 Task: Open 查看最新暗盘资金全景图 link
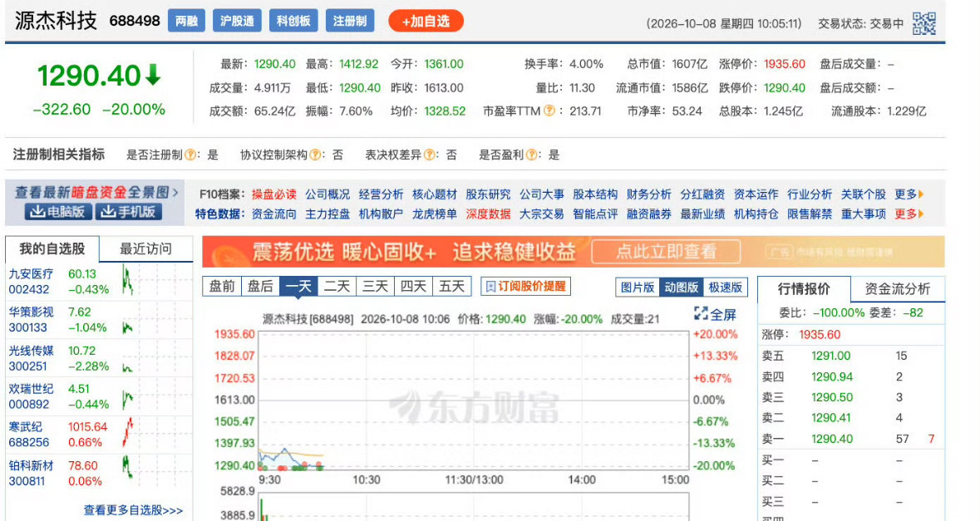97,193
